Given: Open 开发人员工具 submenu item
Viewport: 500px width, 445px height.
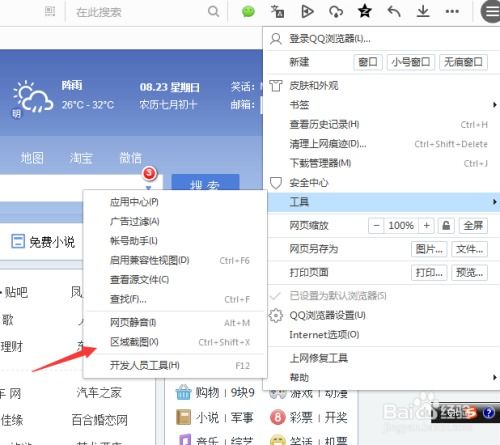Looking at the screenshot, I should [x=175, y=366].
